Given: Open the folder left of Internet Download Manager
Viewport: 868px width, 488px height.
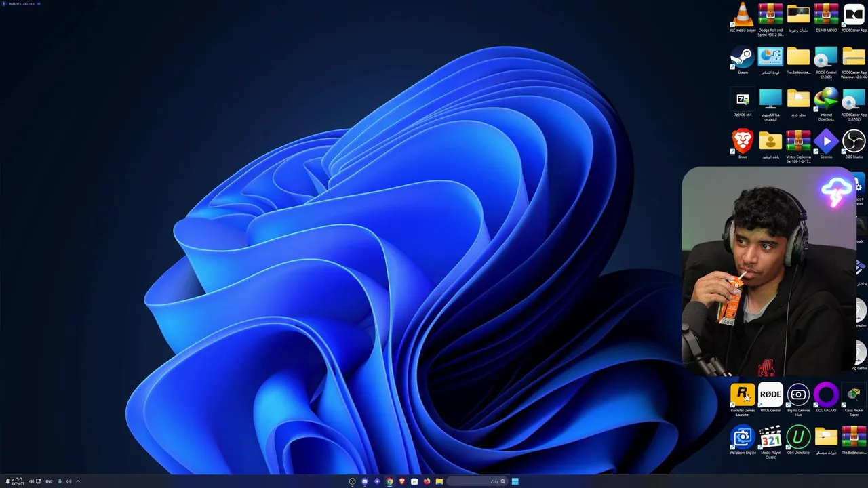Looking at the screenshot, I should coord(798,103).
